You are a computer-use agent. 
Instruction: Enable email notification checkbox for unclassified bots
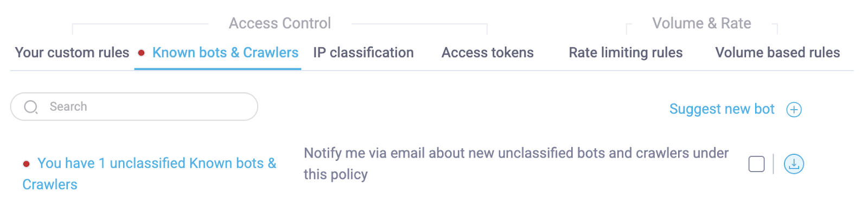[x=756, y=164]
